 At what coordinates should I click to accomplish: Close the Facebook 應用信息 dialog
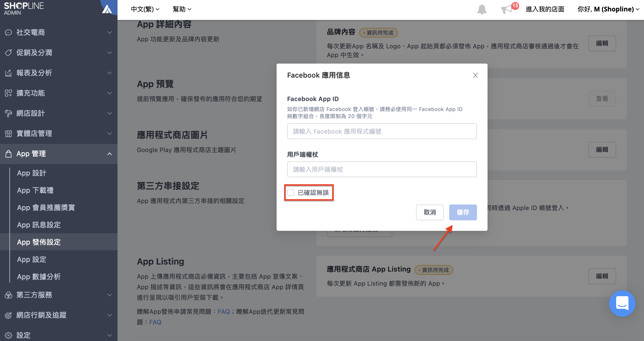[475, 75]
